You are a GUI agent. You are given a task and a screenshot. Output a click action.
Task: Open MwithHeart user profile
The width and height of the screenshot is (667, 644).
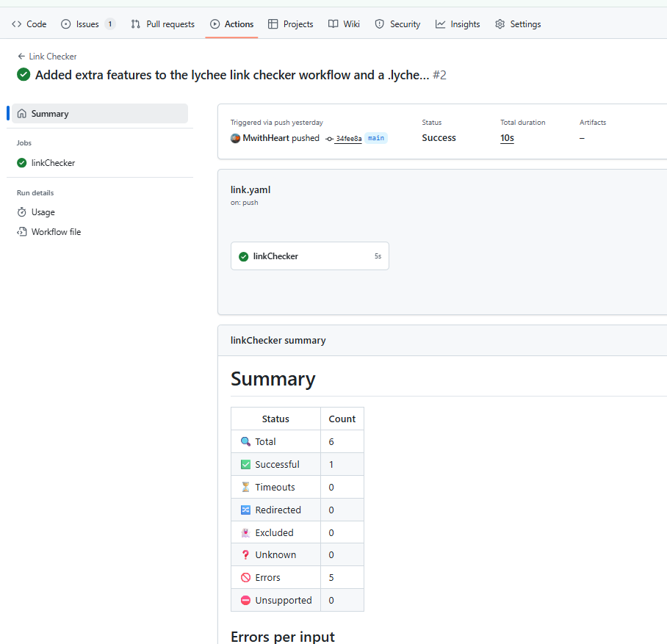click(266, 138)
